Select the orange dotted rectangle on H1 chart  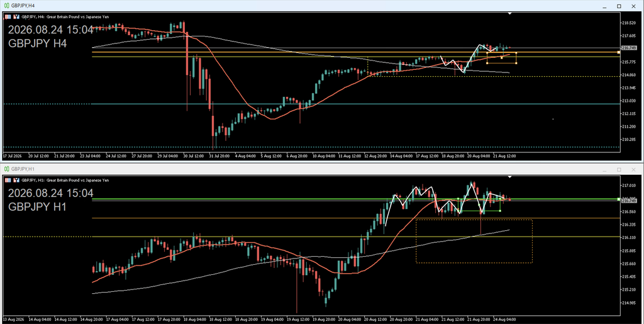[474, 241]
